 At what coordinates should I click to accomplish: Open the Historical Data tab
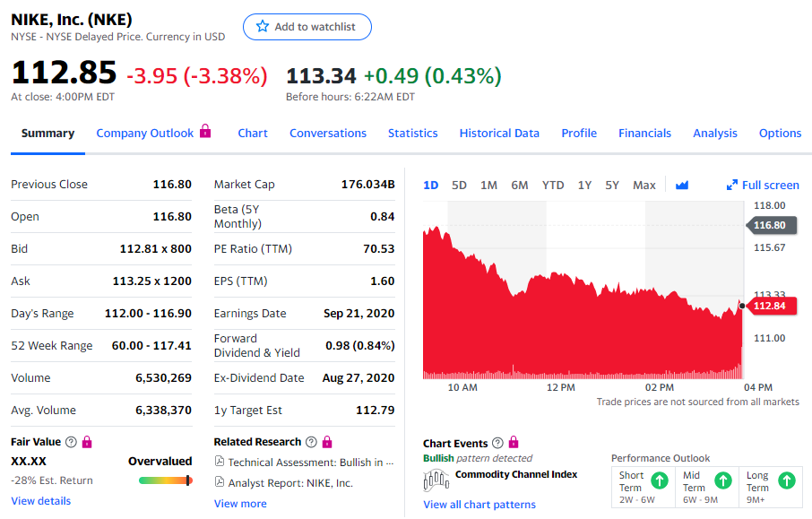click(x=499, y=133)
